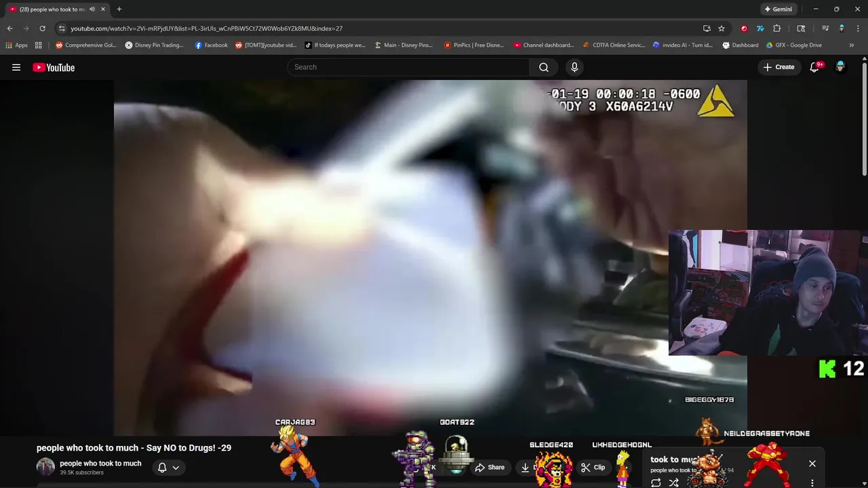This screenshot has width=868, height=488.
Task: Open the tab groups grid icon
Action: tap(39, 45)
